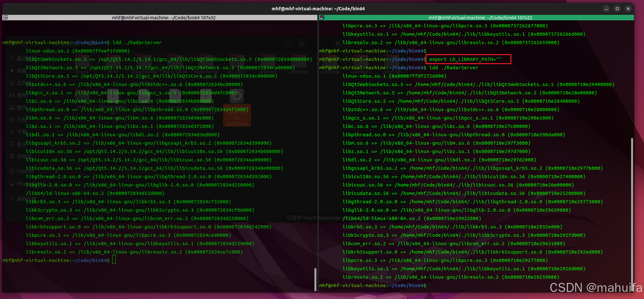Click the libdl.so.2 line in right pane

point(439,160)
